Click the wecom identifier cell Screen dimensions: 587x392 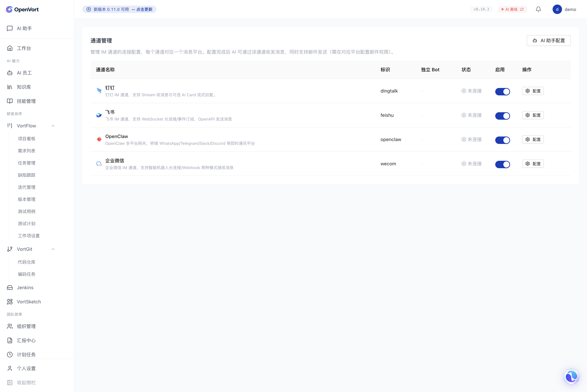pyautogui.click(x=388, y=163)
